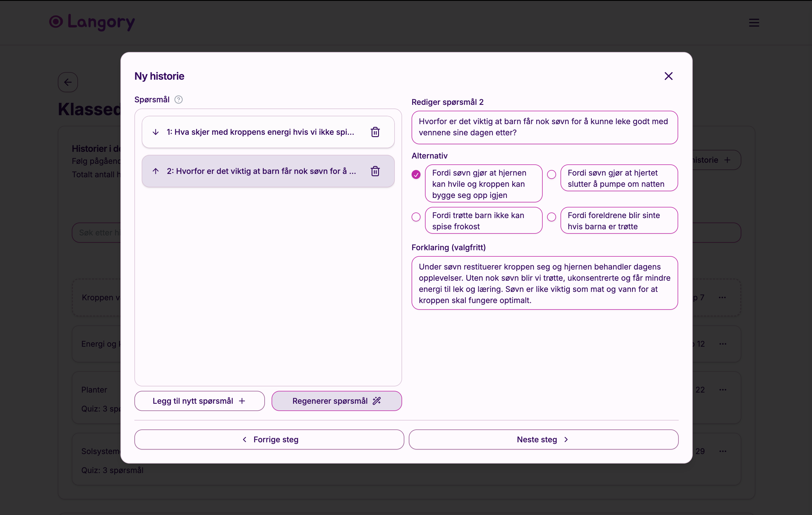This screenshot has width=812, height=515.
Task: Click the Langory logo
Action: (92, 22)
